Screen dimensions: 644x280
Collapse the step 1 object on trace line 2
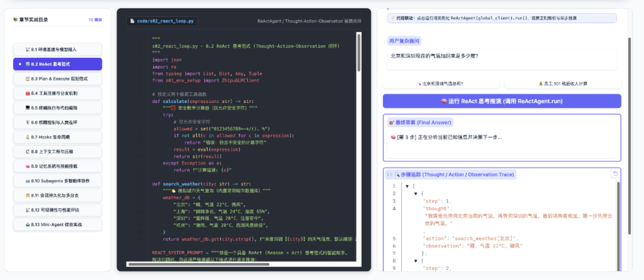point(416,194)
